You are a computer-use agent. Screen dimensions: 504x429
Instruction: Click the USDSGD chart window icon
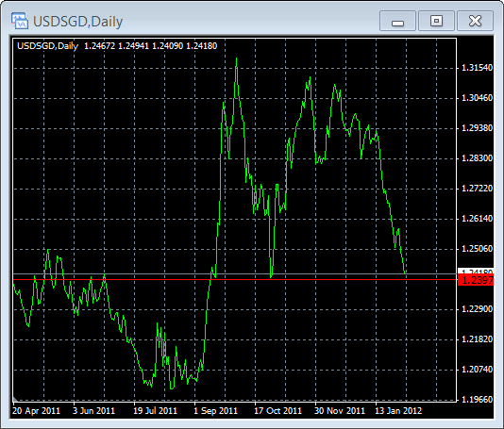click(20, 21)
